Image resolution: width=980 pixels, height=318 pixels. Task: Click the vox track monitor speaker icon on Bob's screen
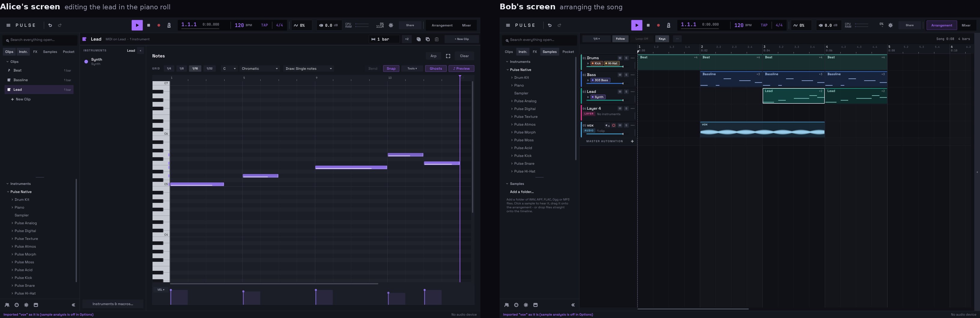pos(607,125)
